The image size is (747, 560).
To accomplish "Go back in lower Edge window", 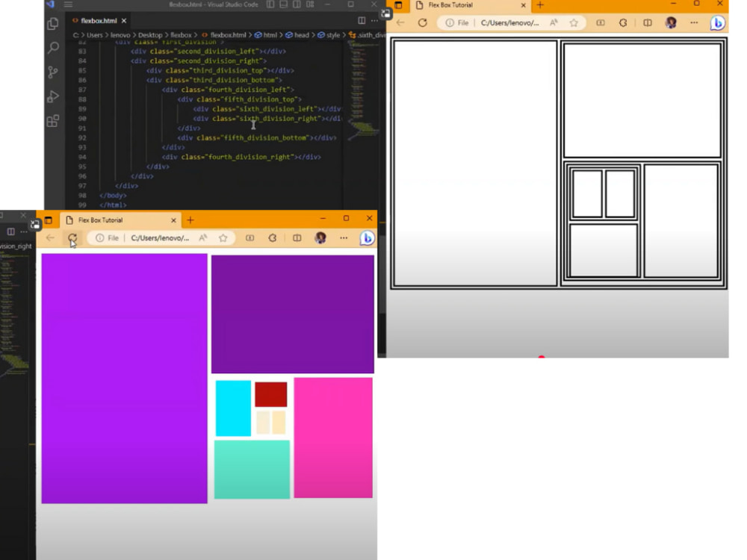I will coord(50,237).
